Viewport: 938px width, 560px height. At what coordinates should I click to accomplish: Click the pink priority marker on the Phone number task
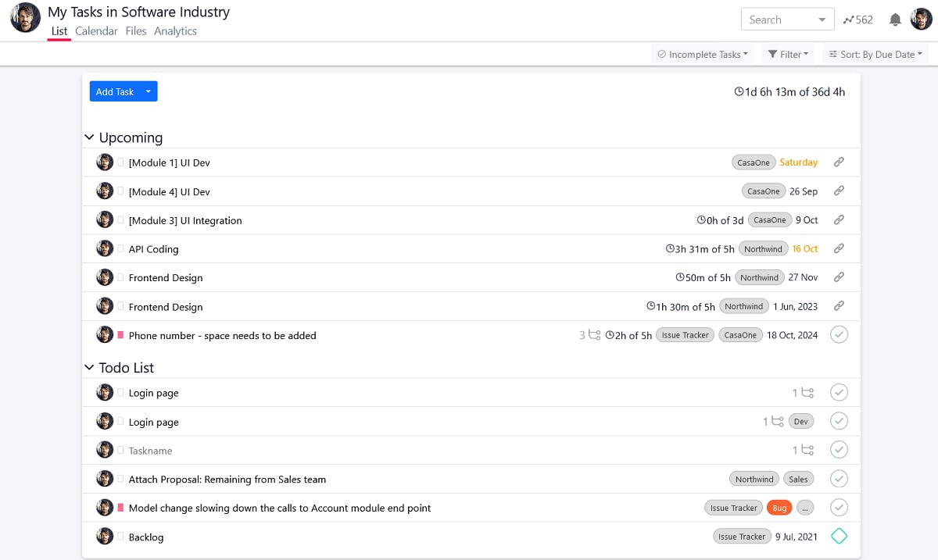coord(119,334)
